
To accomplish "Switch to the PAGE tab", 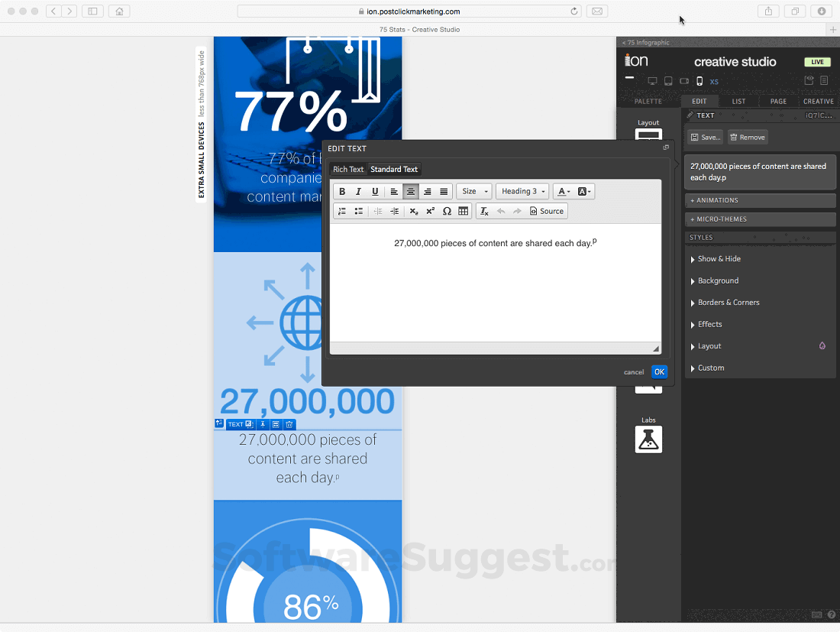I will point(778,101).
